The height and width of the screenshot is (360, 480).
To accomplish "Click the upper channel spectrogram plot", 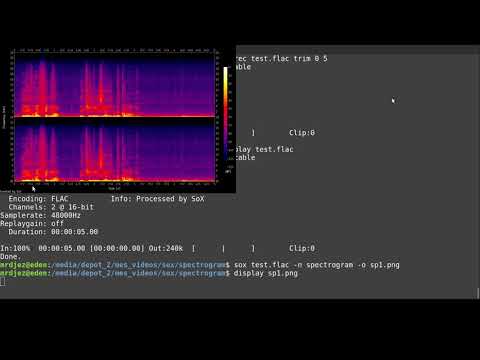I will 115,85.
